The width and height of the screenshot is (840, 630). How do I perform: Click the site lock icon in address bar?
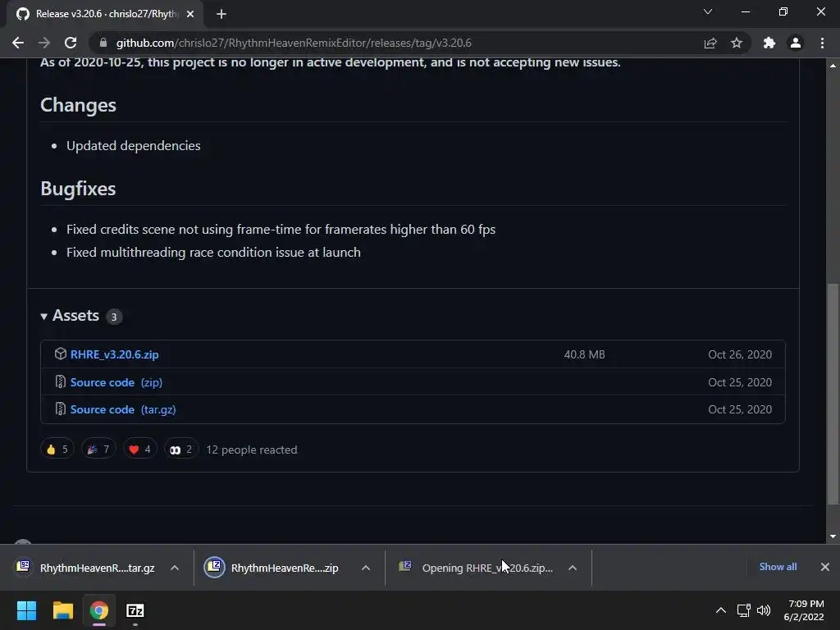point(103,43)
